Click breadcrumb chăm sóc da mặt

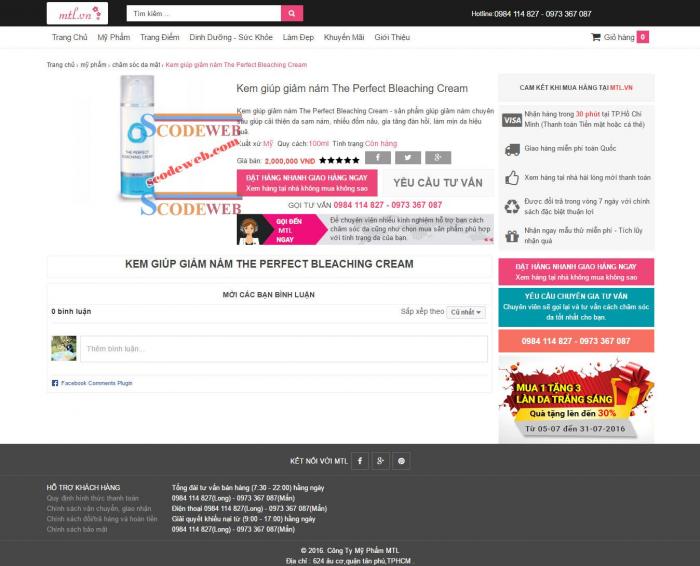[x=136, y=65]
